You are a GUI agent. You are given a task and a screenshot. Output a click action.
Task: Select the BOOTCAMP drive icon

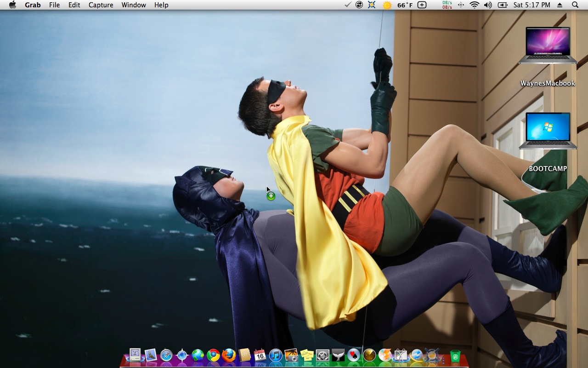click(x=548, y=131)
